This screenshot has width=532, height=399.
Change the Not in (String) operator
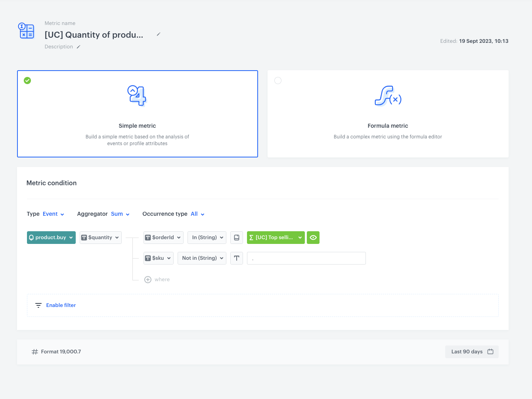click(x=202, y=258)
